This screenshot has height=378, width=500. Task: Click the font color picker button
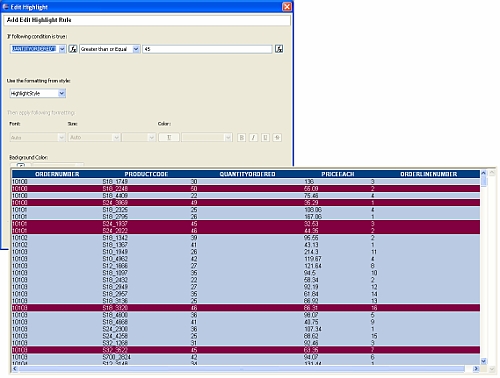(169, 137)
